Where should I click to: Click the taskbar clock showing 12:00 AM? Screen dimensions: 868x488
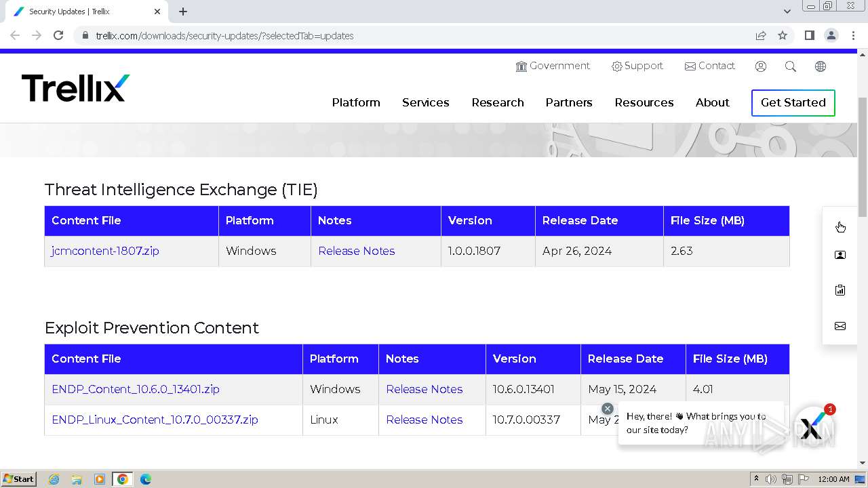click(833, 479)
